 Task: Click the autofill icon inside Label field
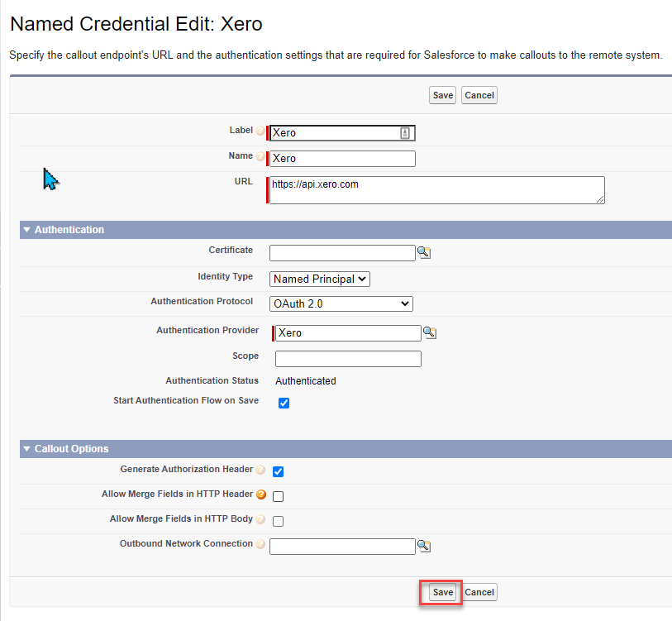pos(405,133)
